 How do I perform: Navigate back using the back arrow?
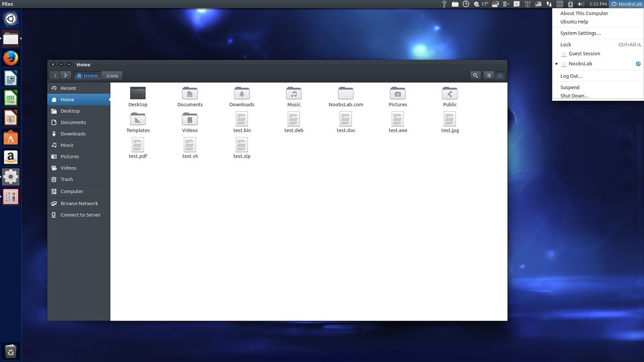[55, 75]
